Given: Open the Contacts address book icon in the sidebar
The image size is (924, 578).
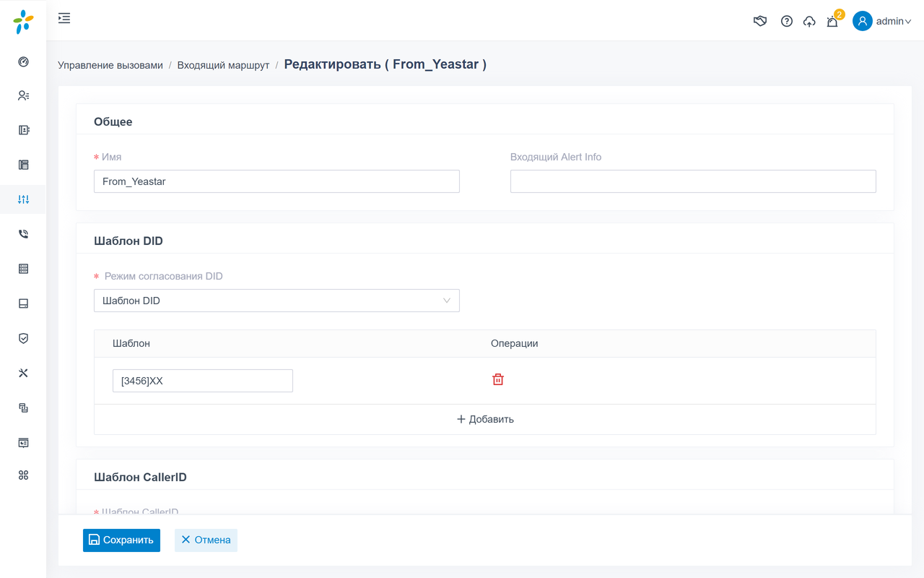Looking at the screenshot, I should 23,130.
